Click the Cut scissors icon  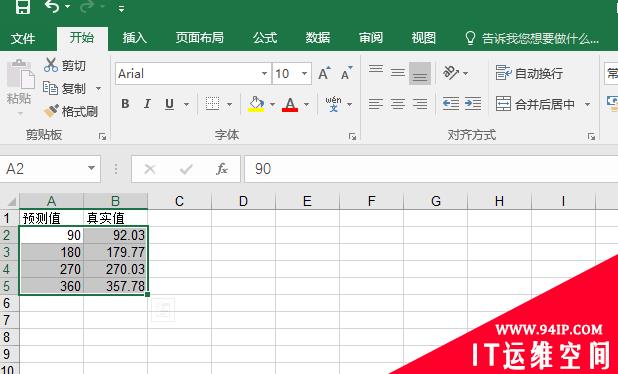[51, 65]
